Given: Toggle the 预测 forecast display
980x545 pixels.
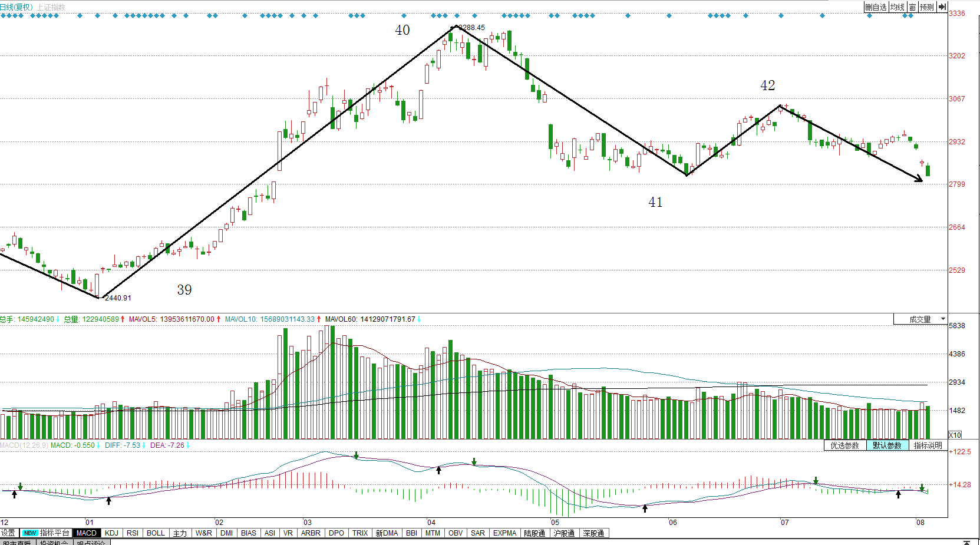Looking at the screenshot, I should tap(927, 7).
